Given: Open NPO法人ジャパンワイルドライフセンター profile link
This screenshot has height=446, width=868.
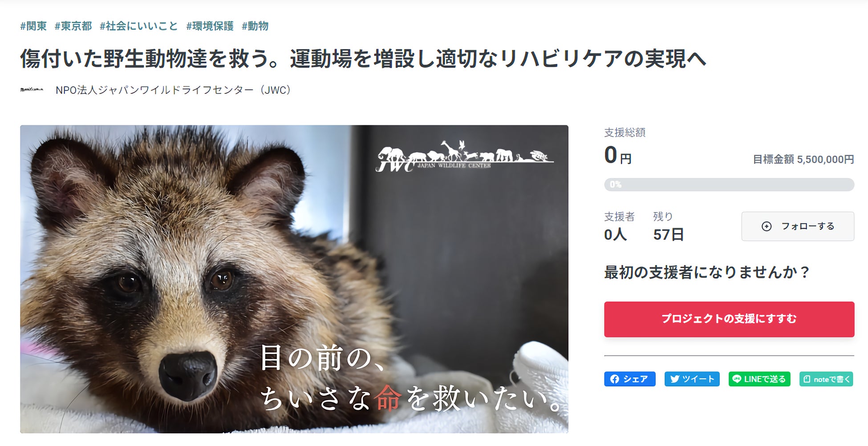Looking at the screenshot, I should [x=173, y=90].
